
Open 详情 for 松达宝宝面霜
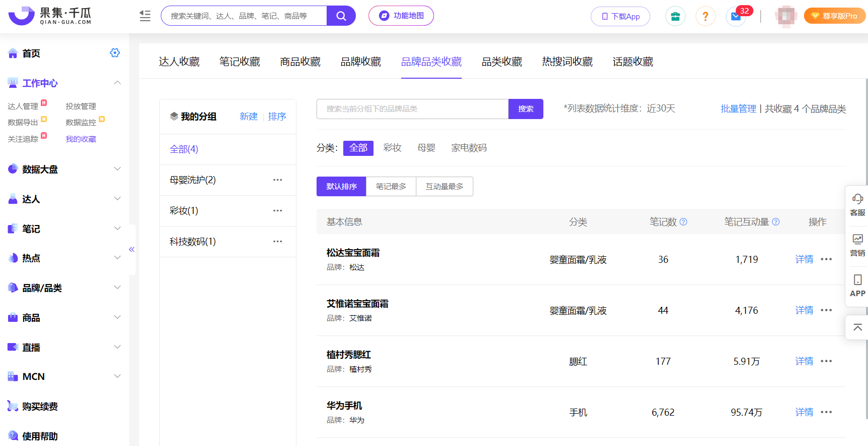pyautogui.click(x=804, y=259)
